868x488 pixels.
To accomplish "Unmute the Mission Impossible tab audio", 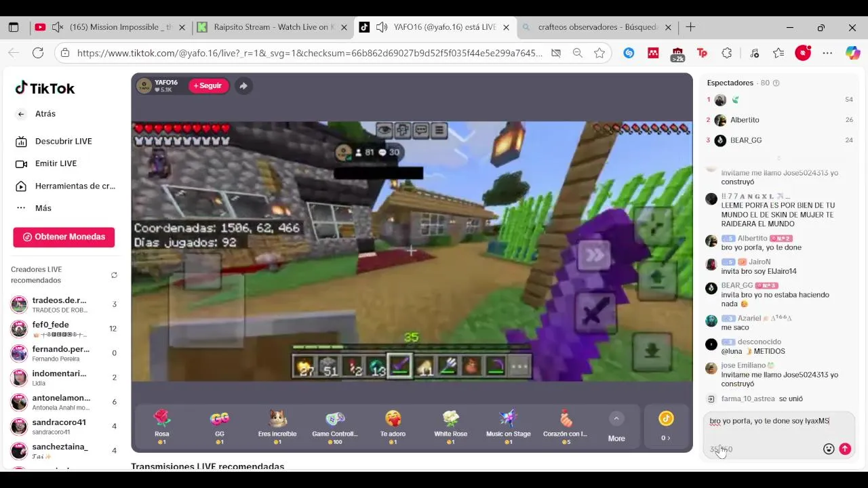I will [x=57, y=27].
